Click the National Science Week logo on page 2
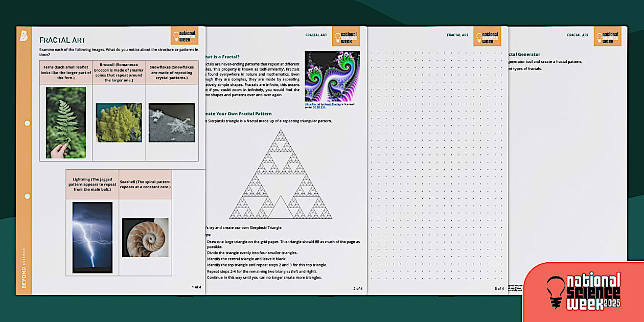The height and width of the screenshot is (322, 644). tap(346, 37)
